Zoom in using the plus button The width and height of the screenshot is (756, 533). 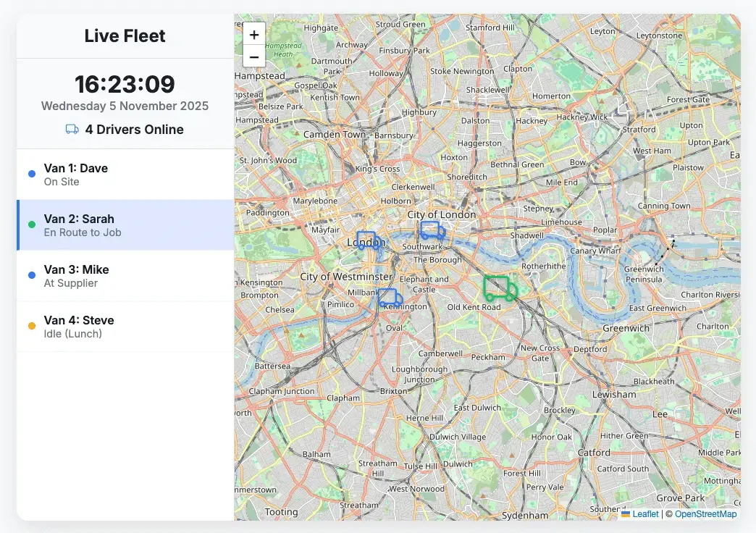[x=253, y=33]
